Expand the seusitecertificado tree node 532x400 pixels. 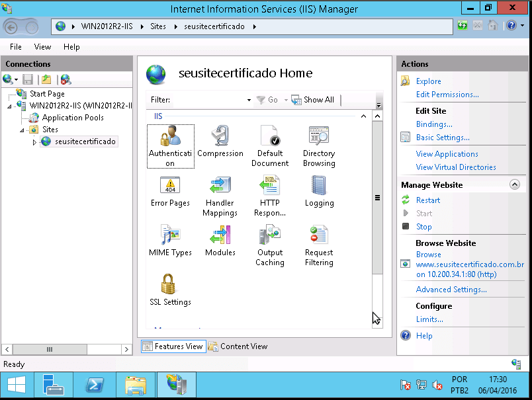click(x=34, y=142)
